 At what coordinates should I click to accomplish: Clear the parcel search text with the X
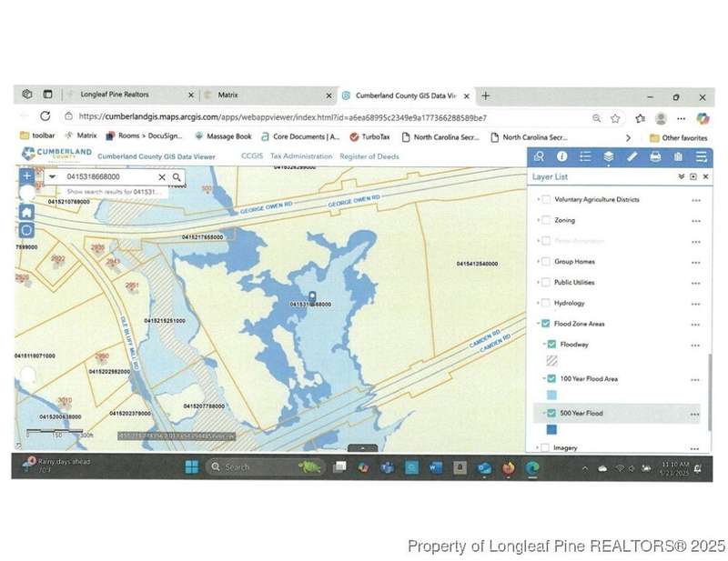pyautogui.click(x=161, y=177)
